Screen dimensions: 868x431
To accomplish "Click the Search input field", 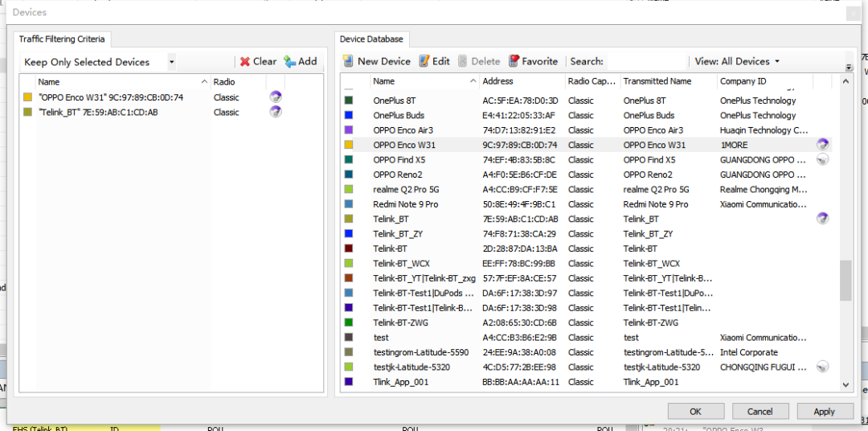I will click(x=645, y=61).
